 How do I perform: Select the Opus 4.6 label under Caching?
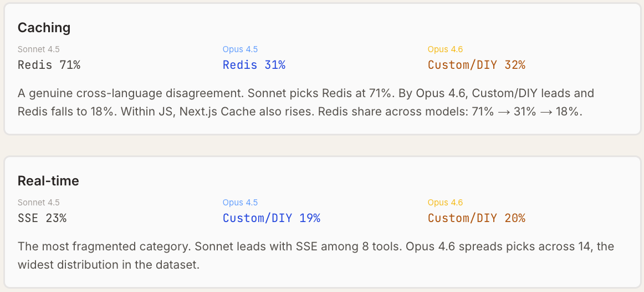coord(445,49)
